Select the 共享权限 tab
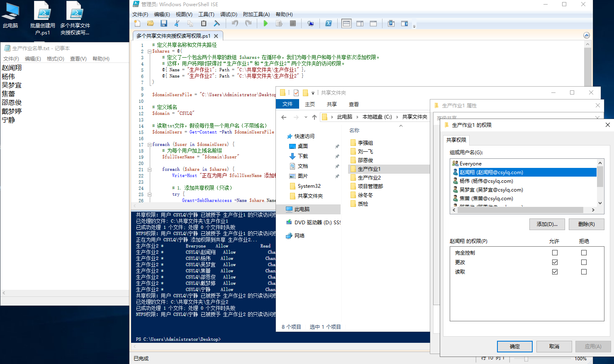 click(456, 140)
